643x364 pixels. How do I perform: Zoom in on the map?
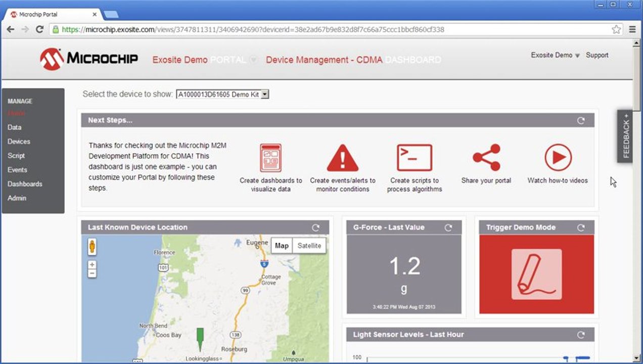point(92,264)
